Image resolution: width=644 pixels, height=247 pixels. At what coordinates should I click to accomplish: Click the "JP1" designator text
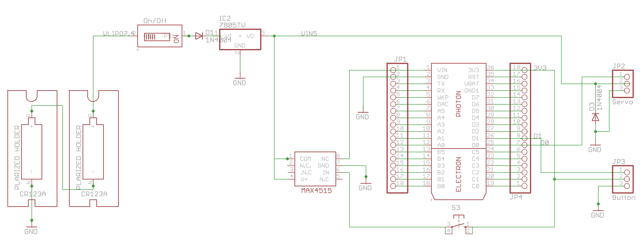pyautogui.click(x=400, y=59)
